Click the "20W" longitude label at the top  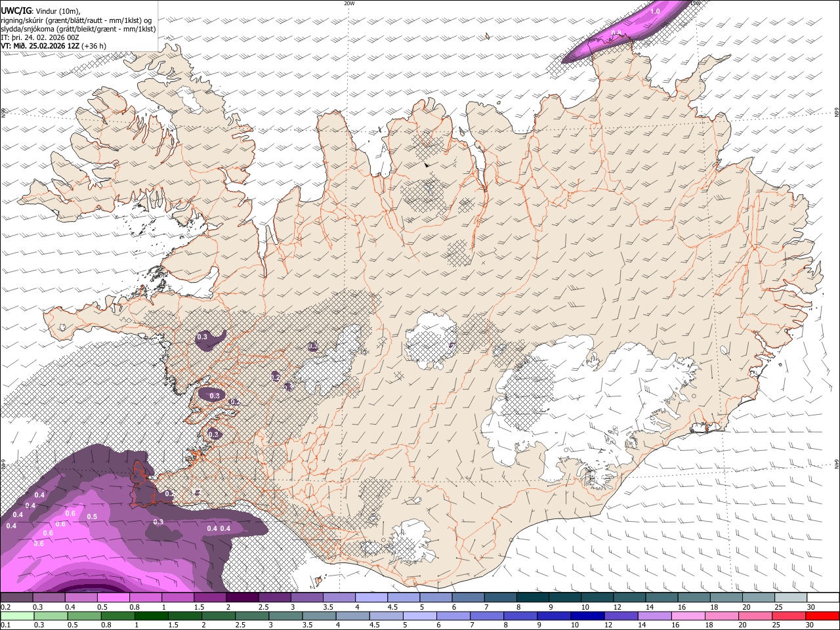(x=349, y=3)
